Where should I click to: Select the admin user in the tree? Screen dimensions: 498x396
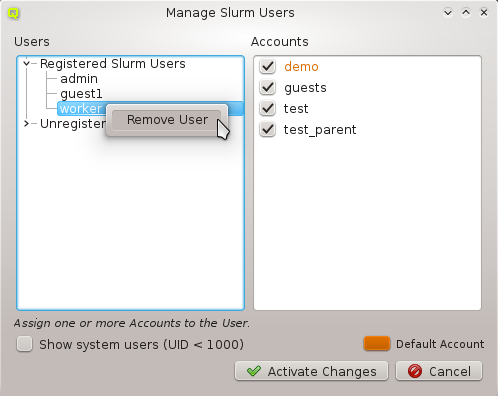[x=79, y=79]
